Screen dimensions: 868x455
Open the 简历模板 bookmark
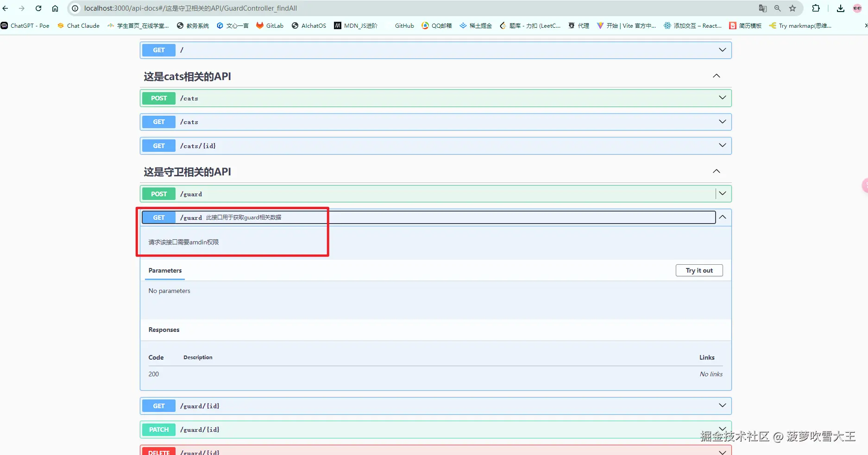point(745,25)
